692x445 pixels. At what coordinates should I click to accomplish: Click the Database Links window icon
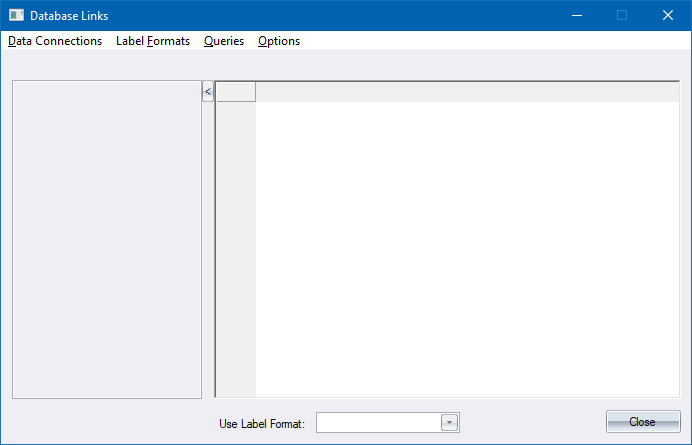(16, 16)
